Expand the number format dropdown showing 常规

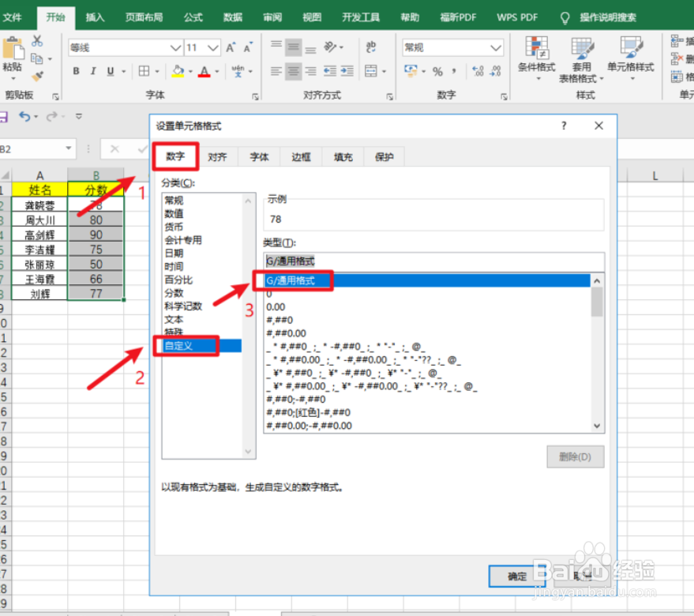pyautogui.click(x=496, y=47)
